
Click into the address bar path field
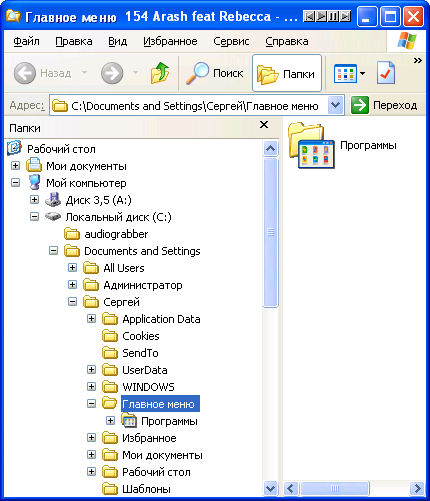[188, 106]
